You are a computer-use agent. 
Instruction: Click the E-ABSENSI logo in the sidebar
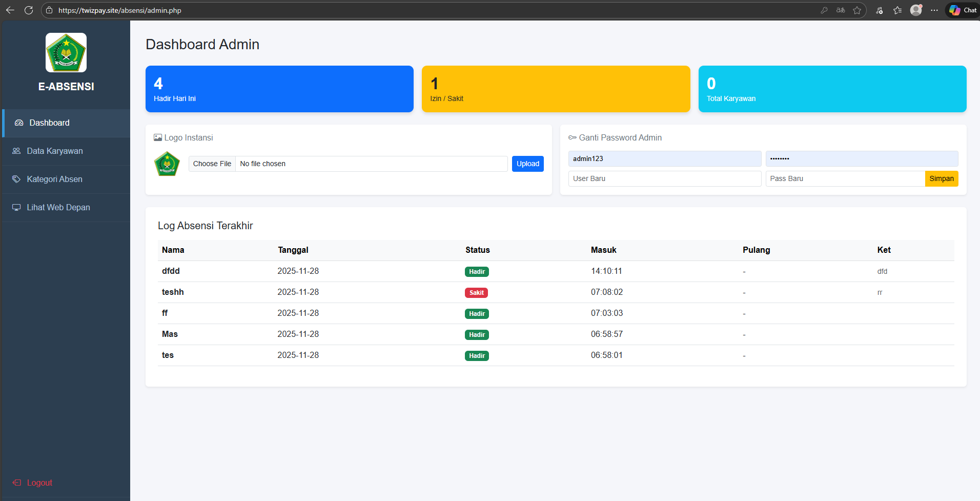tap(66, 53)
